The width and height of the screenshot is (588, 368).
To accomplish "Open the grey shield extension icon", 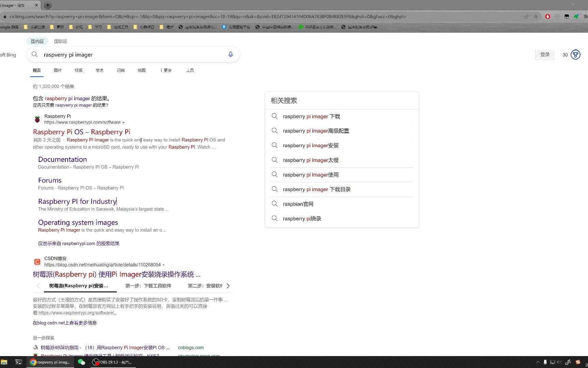I will click(557, 16).
